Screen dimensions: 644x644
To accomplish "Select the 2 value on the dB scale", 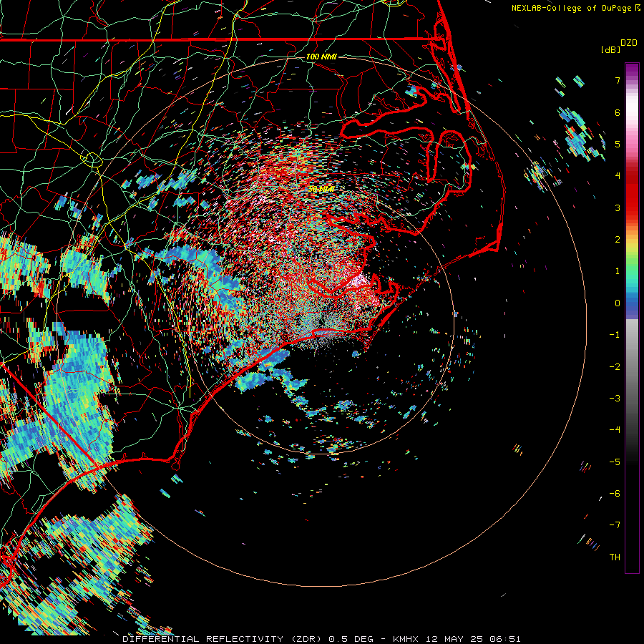I will tap(618, 240).
